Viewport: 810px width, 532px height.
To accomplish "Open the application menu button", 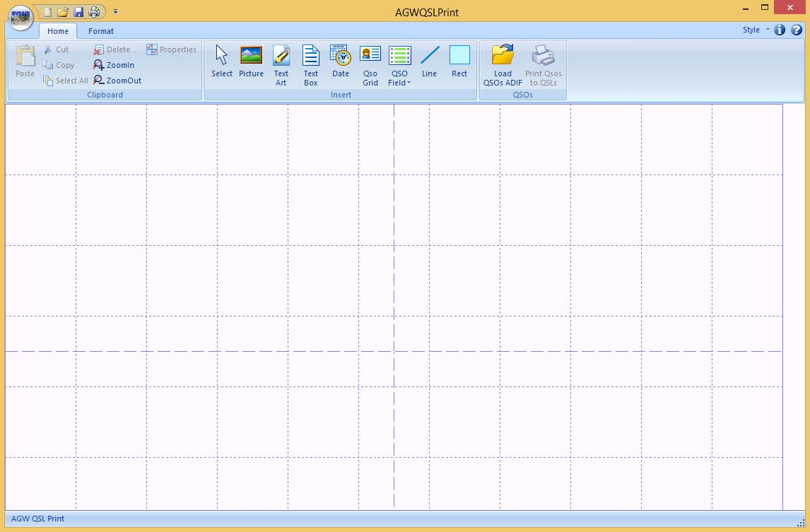I will click(20, 18).
